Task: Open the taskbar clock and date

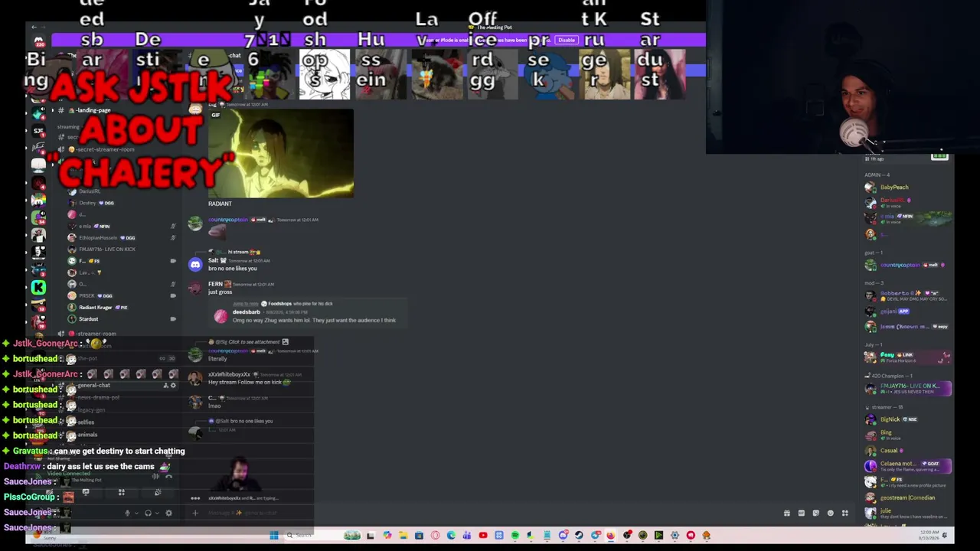Action: [x=930, y=535]
